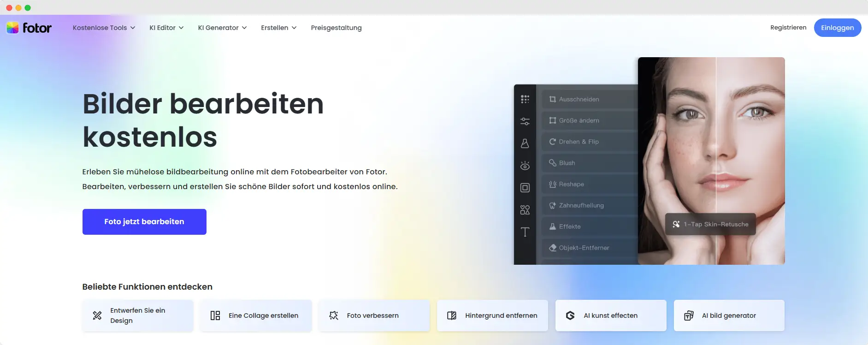Open Hintergrund entfernen card

(493, 315)
